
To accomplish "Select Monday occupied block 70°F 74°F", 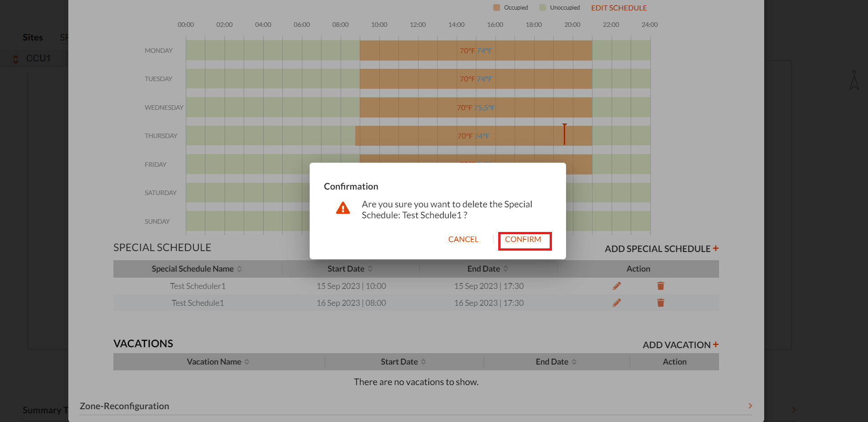I will [476, 51].
